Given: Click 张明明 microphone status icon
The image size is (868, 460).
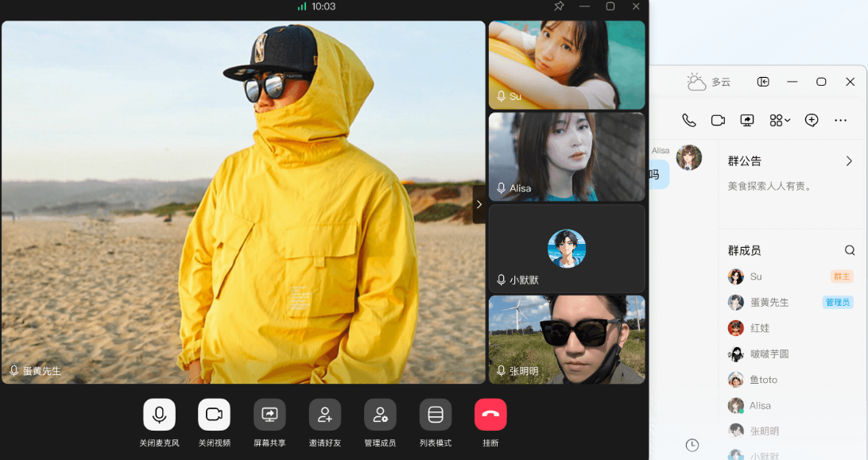Looking at the screenshot, I should pos(501,371).
